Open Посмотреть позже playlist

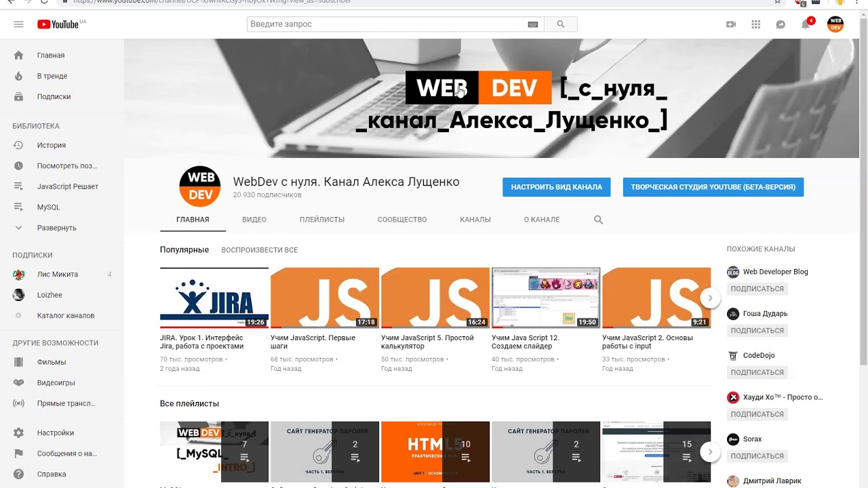tap(62, 166)
